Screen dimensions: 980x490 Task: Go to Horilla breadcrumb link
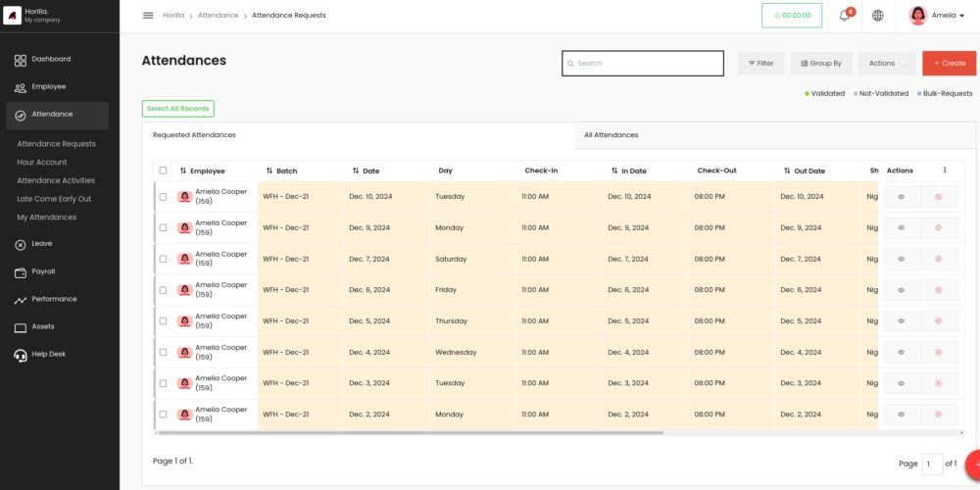[173, 15]
